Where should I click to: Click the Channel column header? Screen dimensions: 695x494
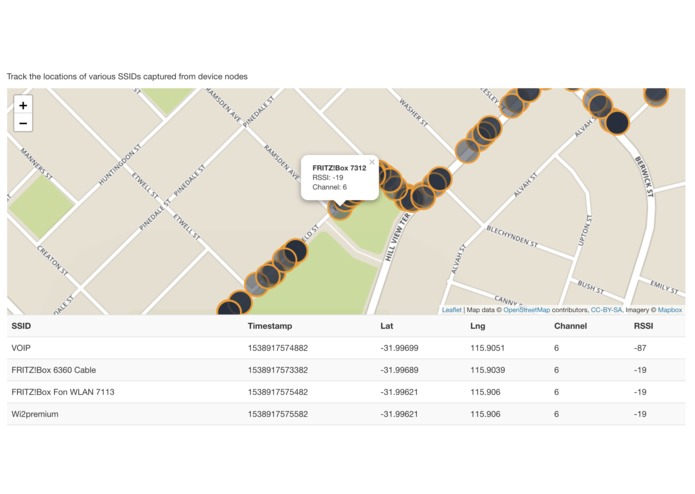click(x=570, y=326)
